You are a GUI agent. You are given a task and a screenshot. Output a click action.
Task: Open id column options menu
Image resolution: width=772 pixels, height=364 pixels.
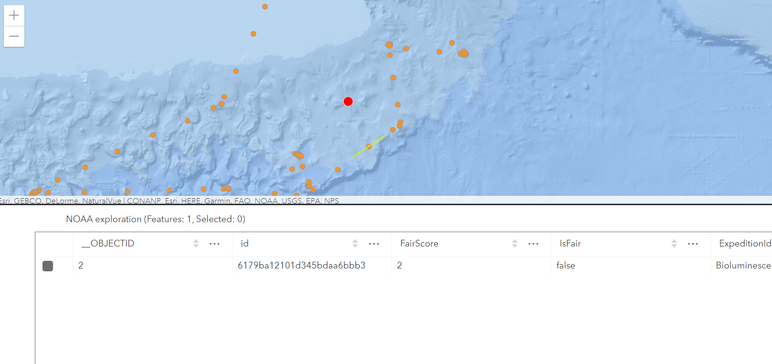click(x=374, y=244)
